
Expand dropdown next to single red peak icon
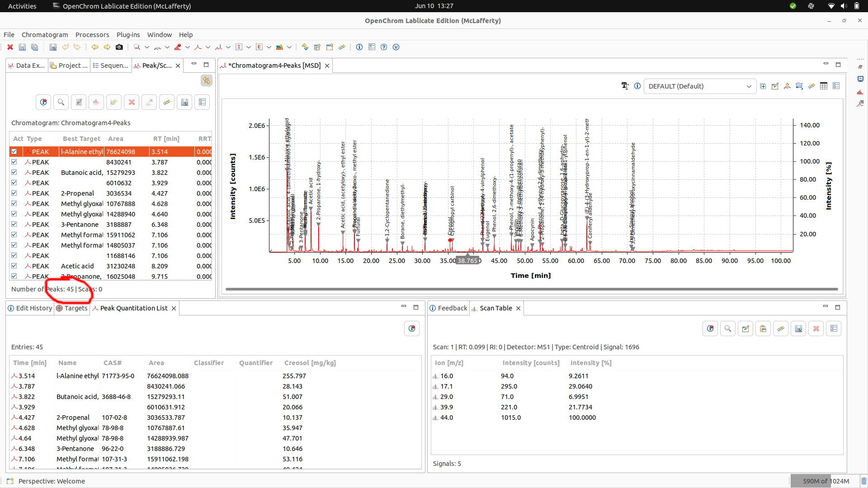tap(208, 47)
